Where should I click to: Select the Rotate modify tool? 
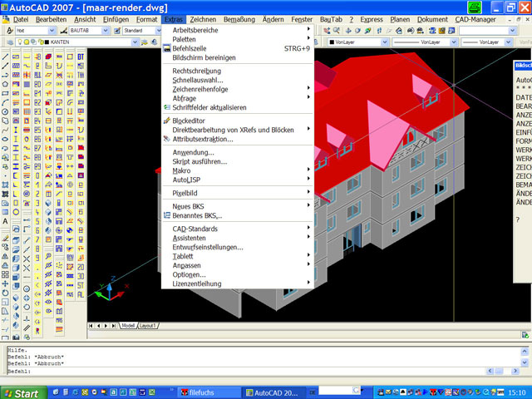click(x=5, y=293)
